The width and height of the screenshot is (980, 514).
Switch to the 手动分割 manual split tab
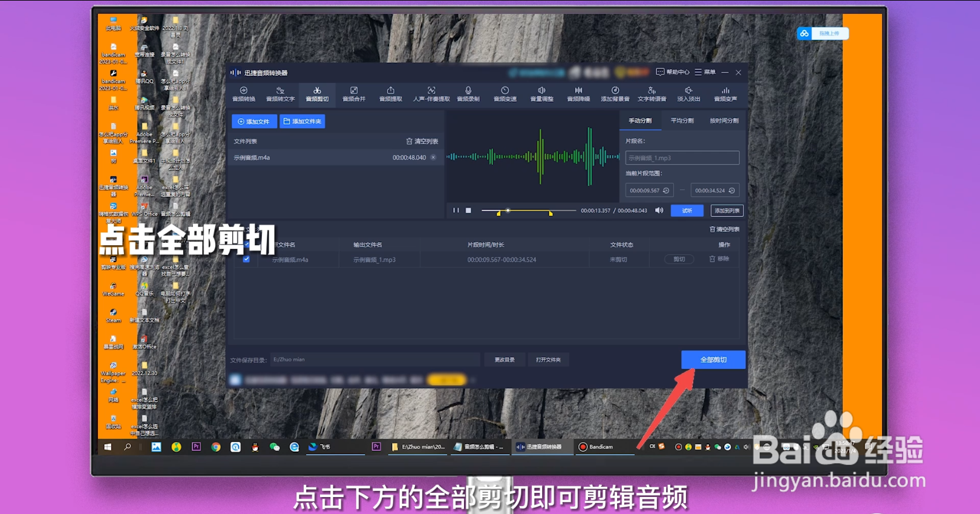pyautogui.click(x=640, y=120)
